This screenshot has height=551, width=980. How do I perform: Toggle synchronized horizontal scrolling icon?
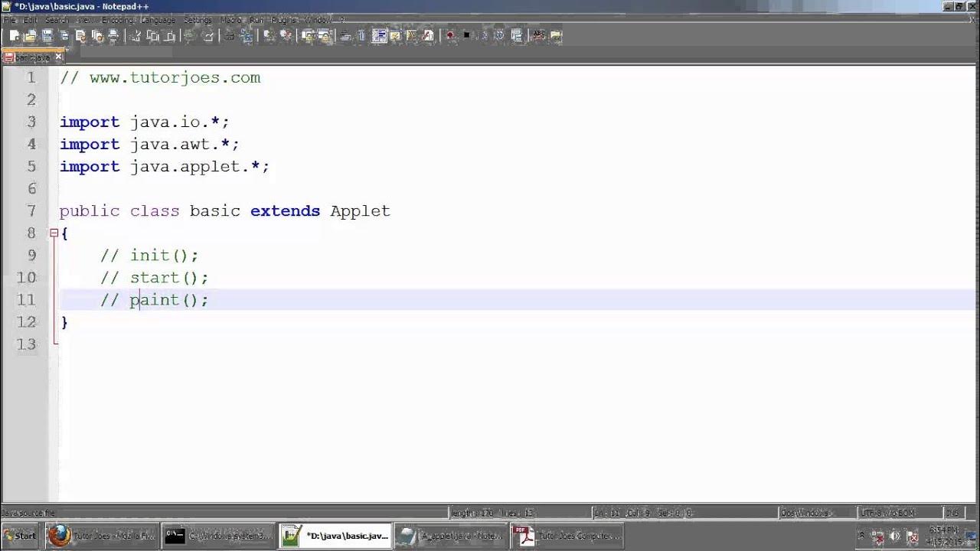click(x=325, y=35)
